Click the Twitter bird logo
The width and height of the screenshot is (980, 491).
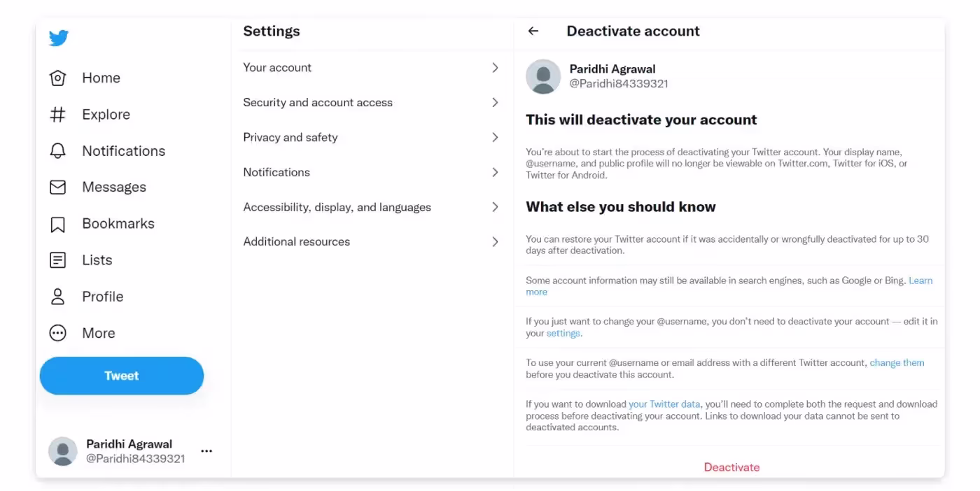tap(59, 38)
